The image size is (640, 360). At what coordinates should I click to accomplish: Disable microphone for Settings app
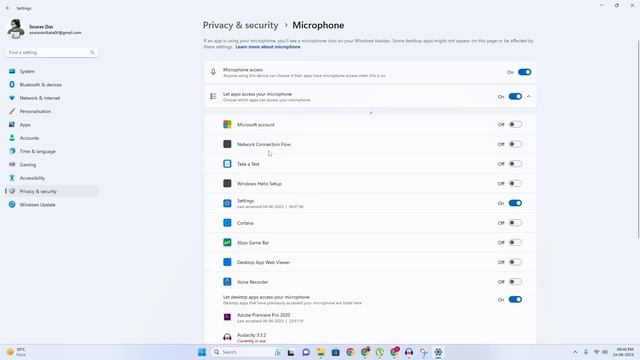click(515, 203)
